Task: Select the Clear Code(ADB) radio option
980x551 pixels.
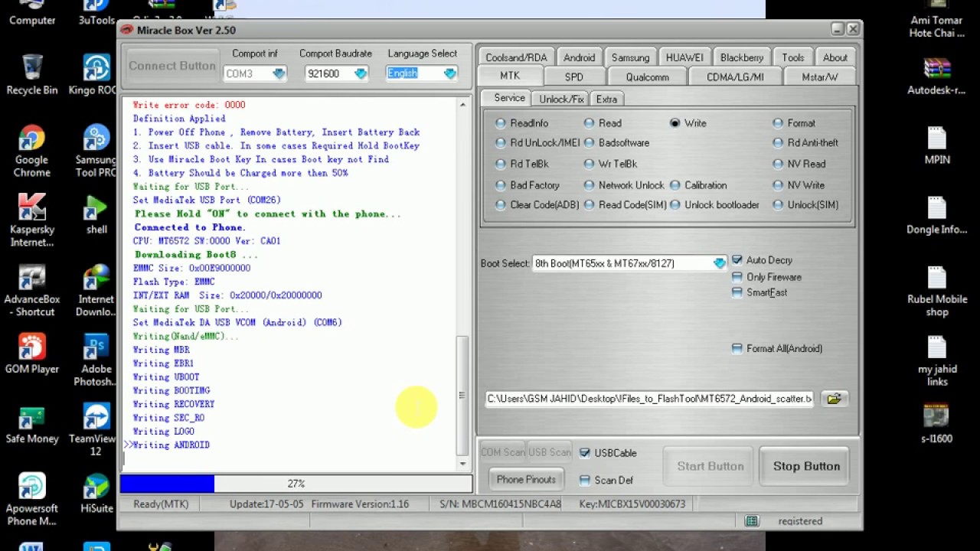Action: (538, 205)
